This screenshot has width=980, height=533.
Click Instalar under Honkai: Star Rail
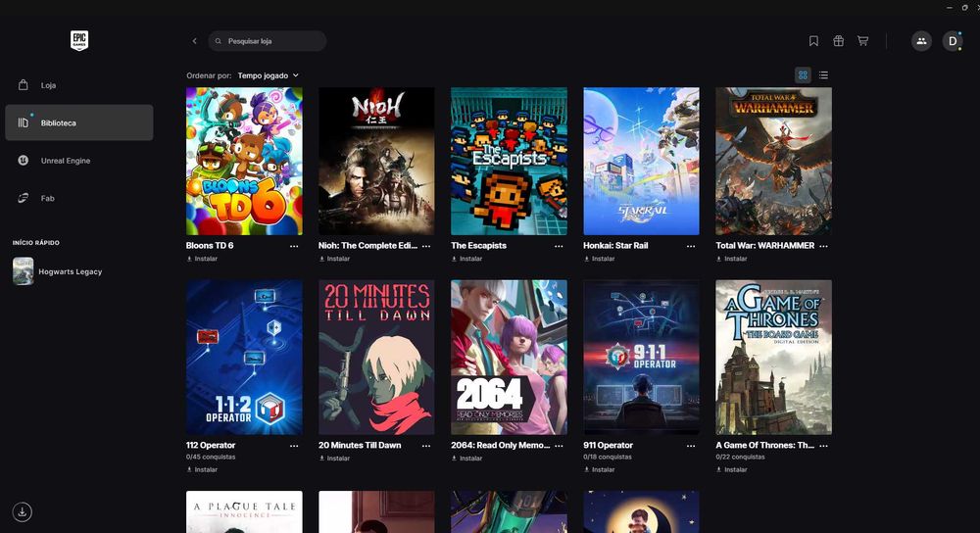[600, 259]
